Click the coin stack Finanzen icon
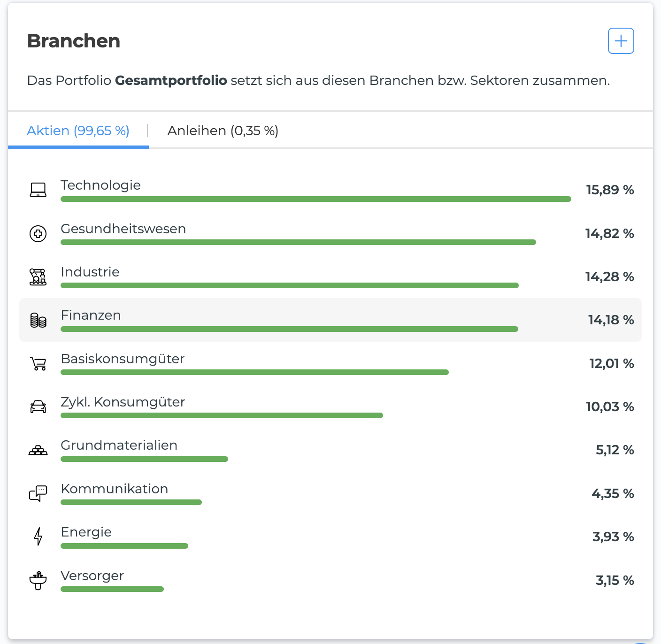 tap(38, 320)
